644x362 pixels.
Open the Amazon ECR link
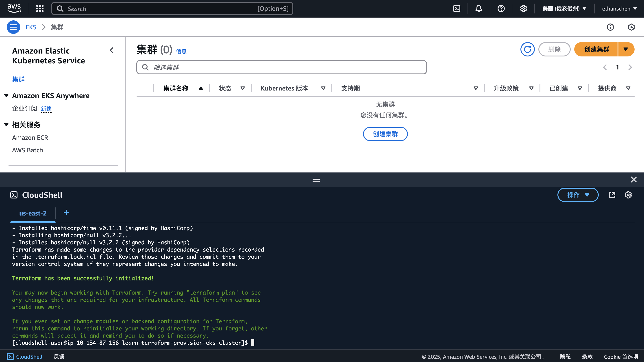pyautogui.click(x=30, y=137)
